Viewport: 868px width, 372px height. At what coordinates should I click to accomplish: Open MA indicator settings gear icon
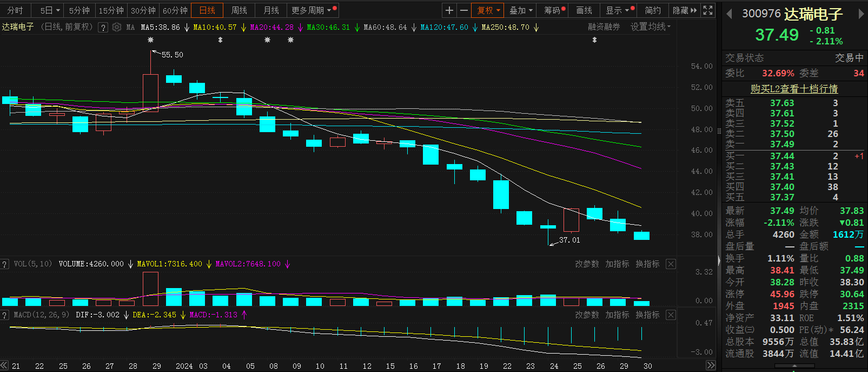click(117, 27)
